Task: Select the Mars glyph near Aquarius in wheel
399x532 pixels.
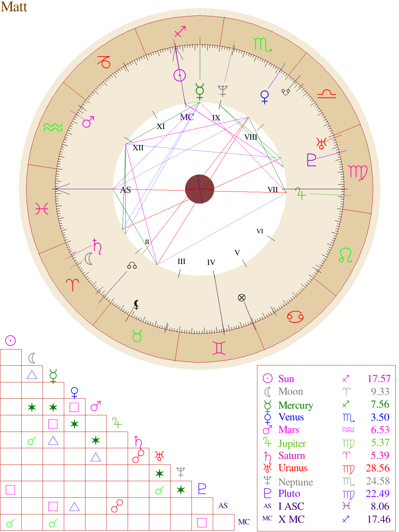Action: 88,122
